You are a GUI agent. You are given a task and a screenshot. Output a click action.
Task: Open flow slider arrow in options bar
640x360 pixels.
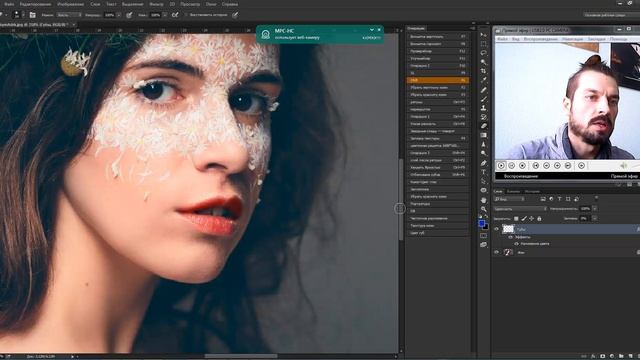pyautogui.click(x=164, y=15)
